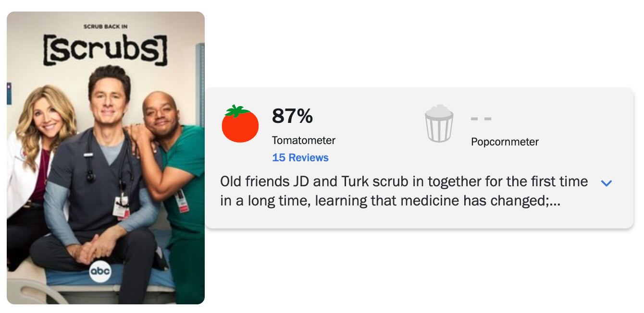The height and width of the screenshot is (313, 644).
Task: Click the Popcornmeter label
Action: [505, 142]
